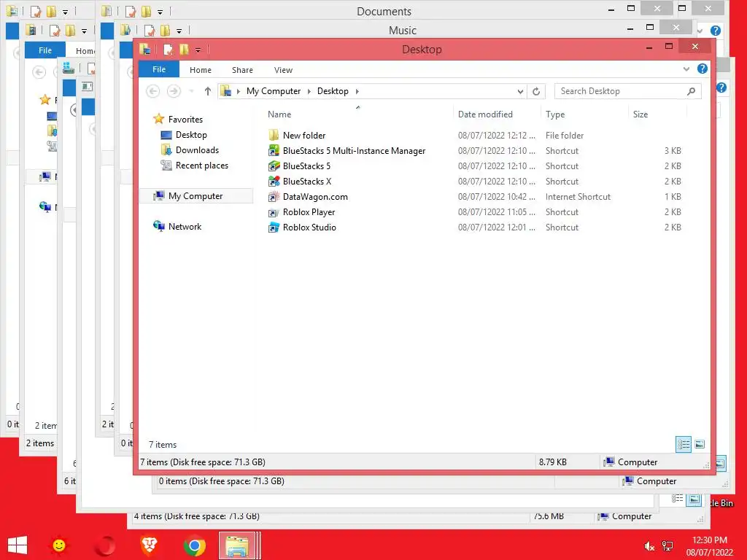This screenshot has width=747, height=560.
Task: Open Help in the Desktop window
Action: pyautogui.click(x=703, y=69)
